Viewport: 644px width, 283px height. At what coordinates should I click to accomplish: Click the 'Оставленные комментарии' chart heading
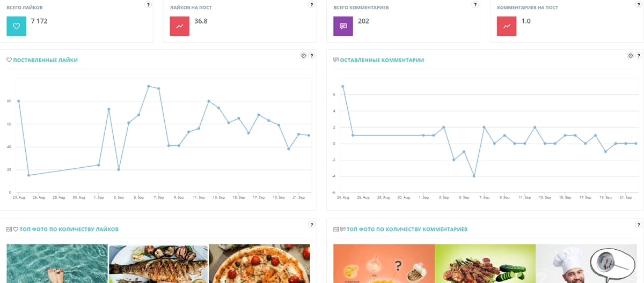382,61
